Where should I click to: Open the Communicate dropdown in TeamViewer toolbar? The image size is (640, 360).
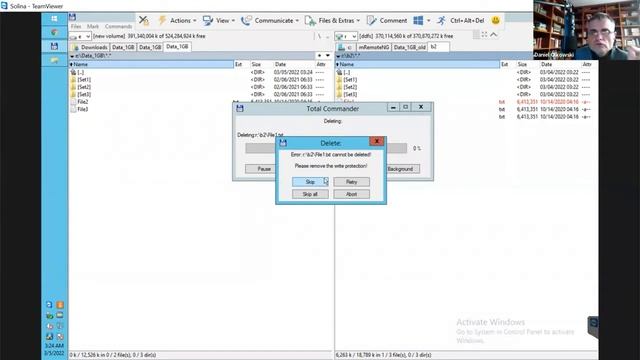point(270,20)
